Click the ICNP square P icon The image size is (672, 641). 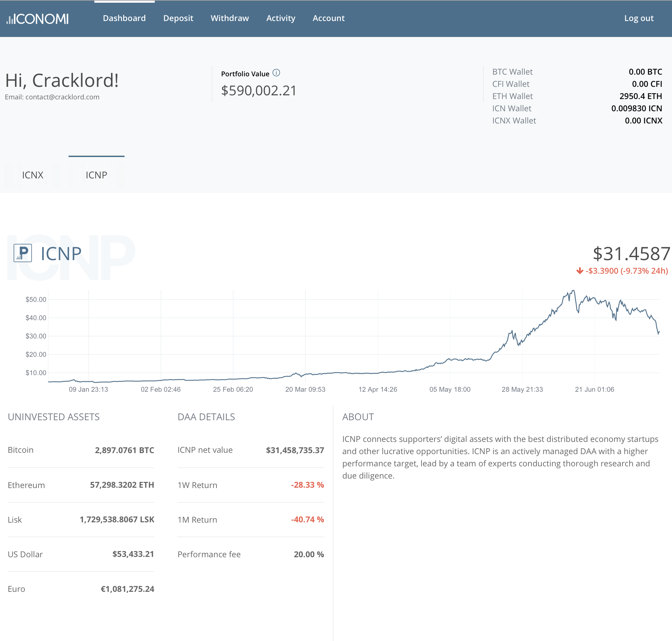[23, 253]
